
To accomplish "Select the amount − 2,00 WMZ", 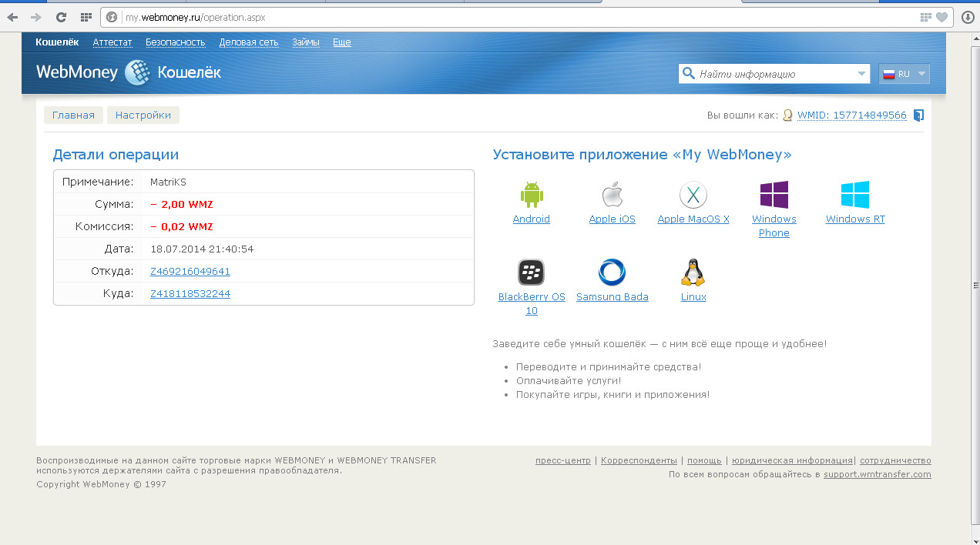I will (x=182, y=205).
